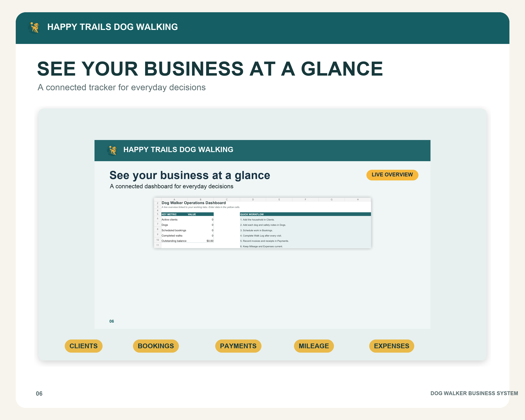Select the Active clients value cell
Image resolution: width=525 pixels, height=420 pixels.
(200, 220)
